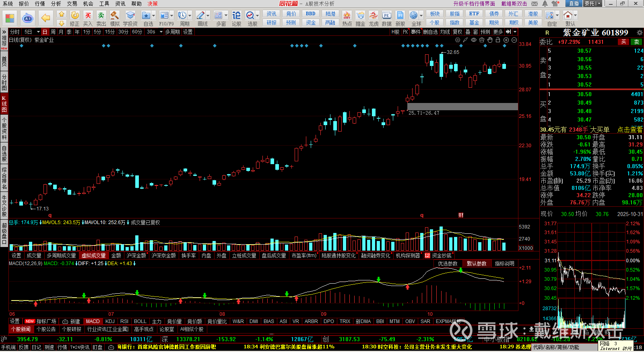
Task: Switch to the KDJ indicator tab
Action: tap(110, 321)
